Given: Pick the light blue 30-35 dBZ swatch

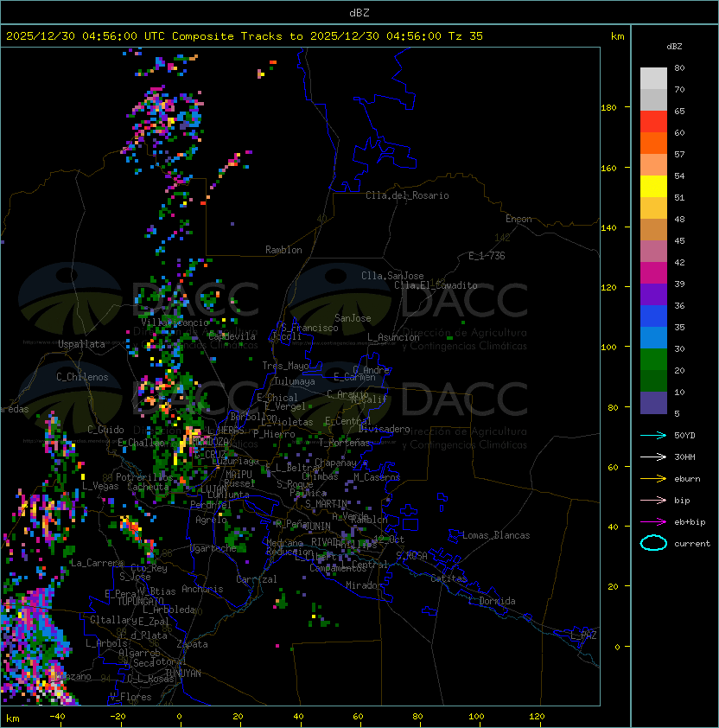Looking at the screenshot, I should (653, 337).
